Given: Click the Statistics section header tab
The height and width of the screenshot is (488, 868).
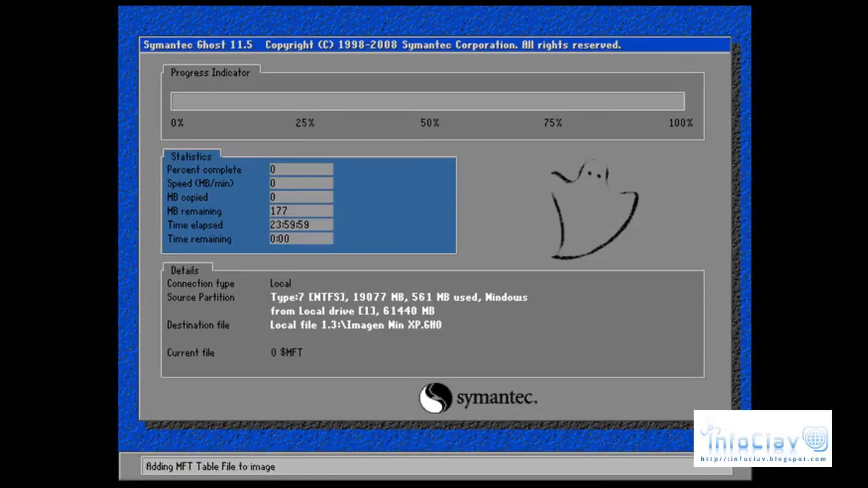Looking at the screenshot, I should click(191, 157).
